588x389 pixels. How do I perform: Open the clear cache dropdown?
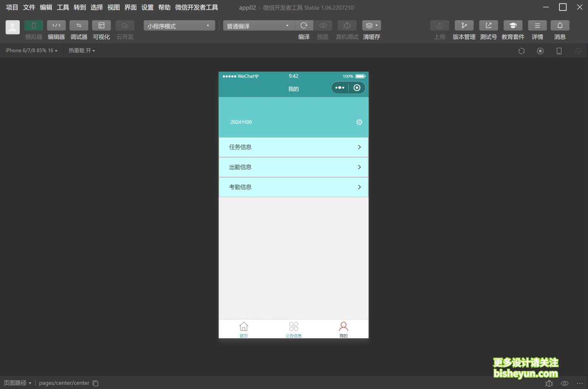click(371, 26)
